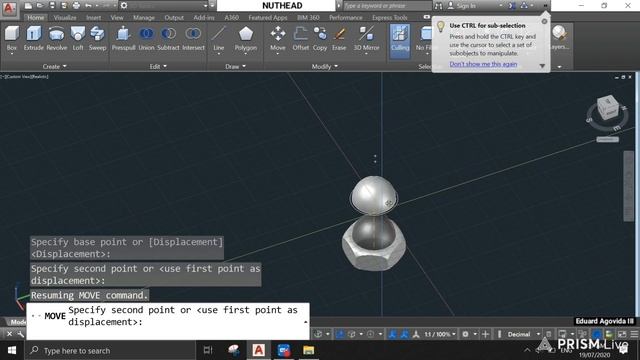The width and height of the screenshot is (640, 360).
Task: Toggle Model tab at bottom left
Action: tap(17, 322)
